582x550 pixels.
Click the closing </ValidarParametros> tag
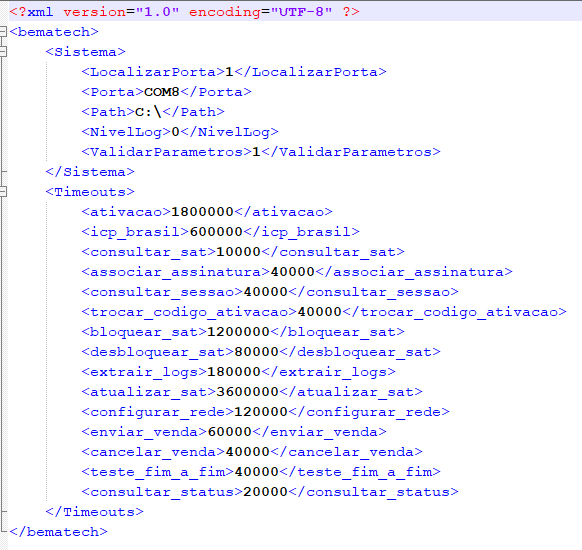(x=351, y=152)
